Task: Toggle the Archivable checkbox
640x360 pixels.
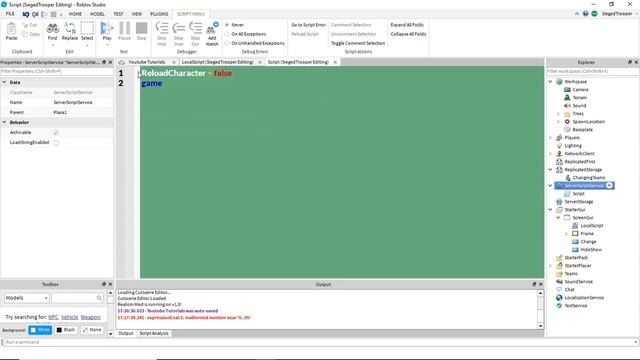Action: (56, 133)
